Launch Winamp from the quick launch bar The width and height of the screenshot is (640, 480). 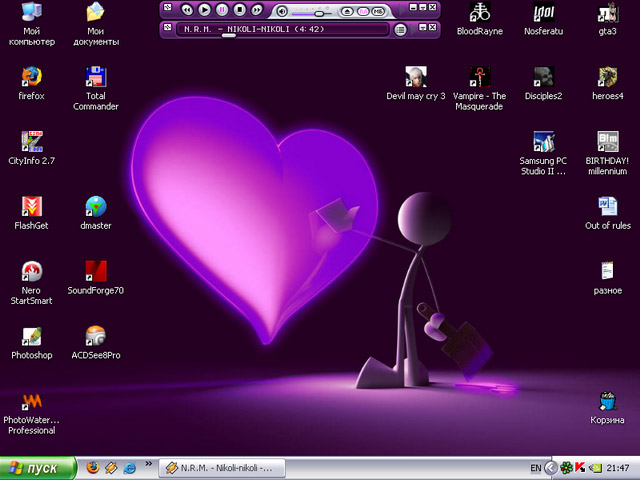coord(111,468)
